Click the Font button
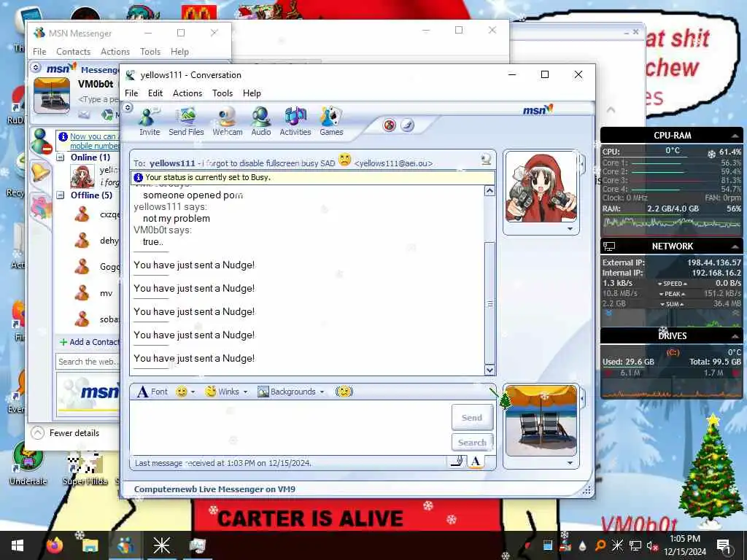Image resolution: width=747 pixels, height=560 pixels. point(152,392)
